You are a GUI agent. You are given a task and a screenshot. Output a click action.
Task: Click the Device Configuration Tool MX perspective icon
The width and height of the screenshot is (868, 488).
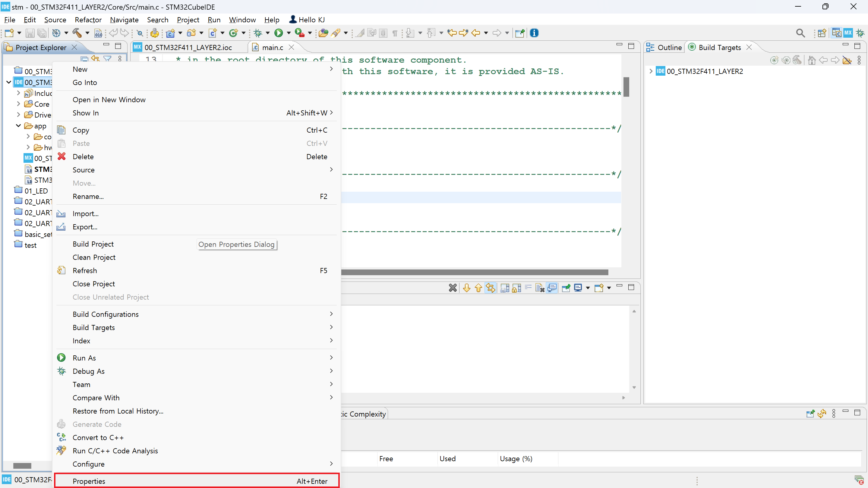[848, 33]
